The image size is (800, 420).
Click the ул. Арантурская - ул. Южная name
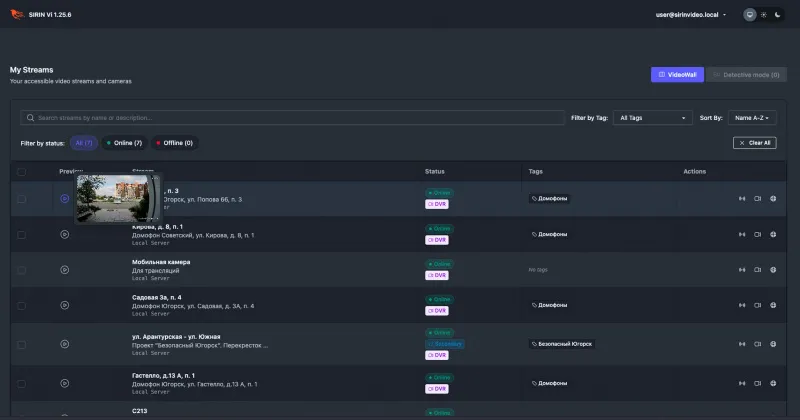click(176, 337)
